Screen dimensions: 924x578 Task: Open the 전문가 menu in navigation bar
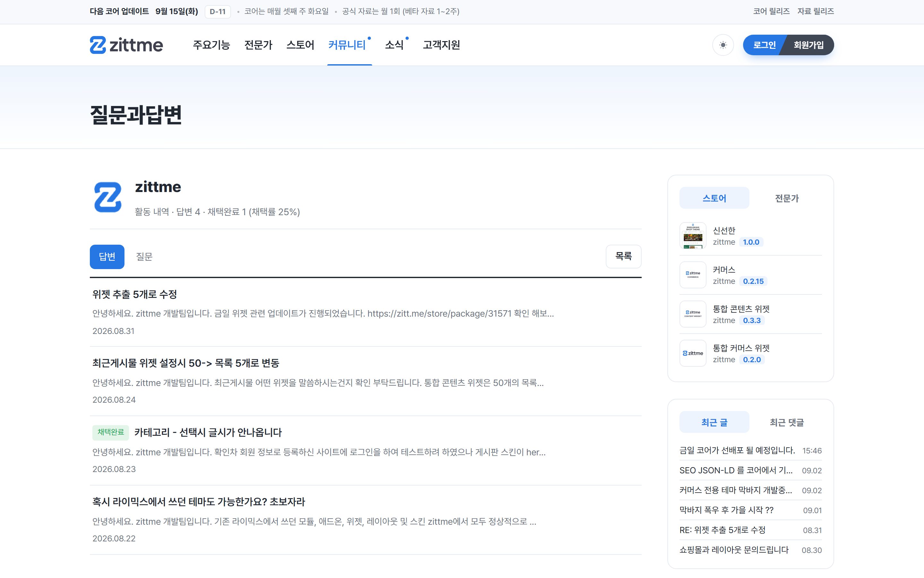(258, 45)
